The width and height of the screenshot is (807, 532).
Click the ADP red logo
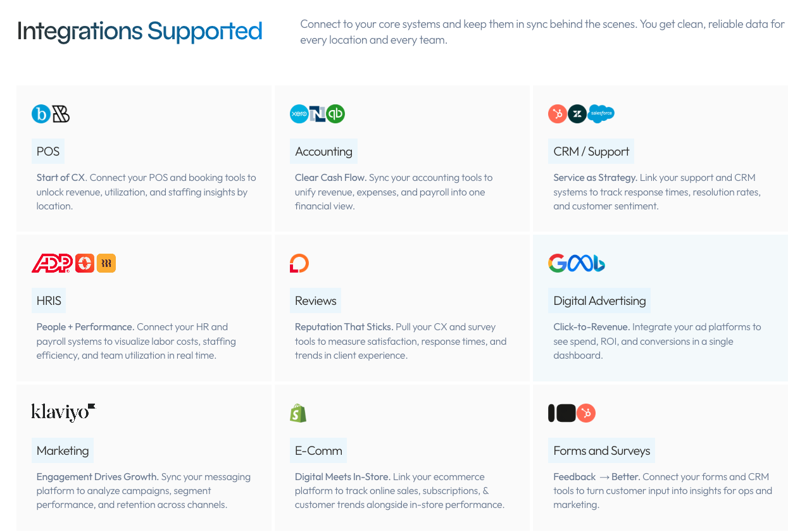52,263
